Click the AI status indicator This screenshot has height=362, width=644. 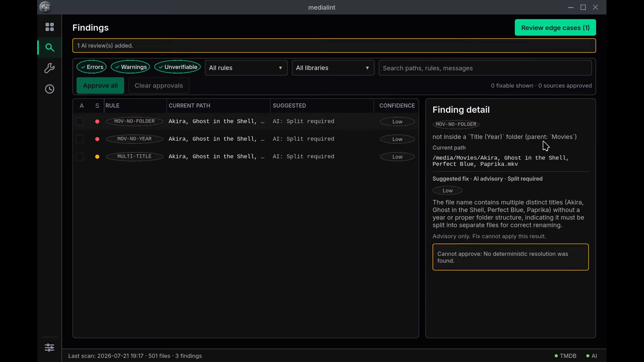click(x=591, y=356)
